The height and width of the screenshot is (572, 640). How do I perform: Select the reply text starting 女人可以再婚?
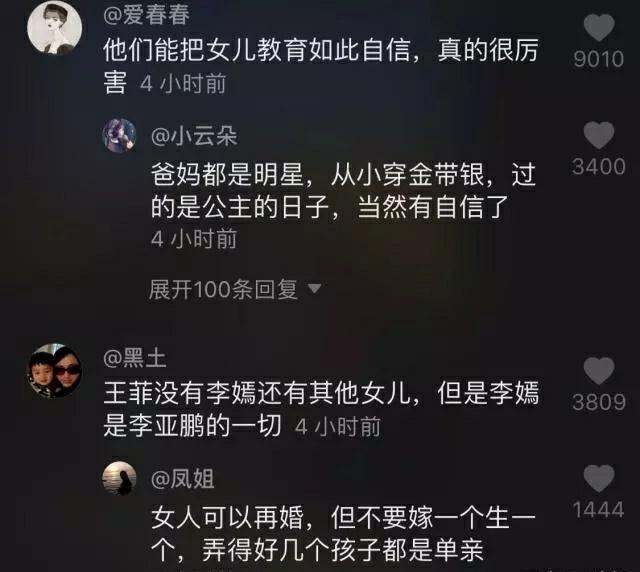pos(343,534)
